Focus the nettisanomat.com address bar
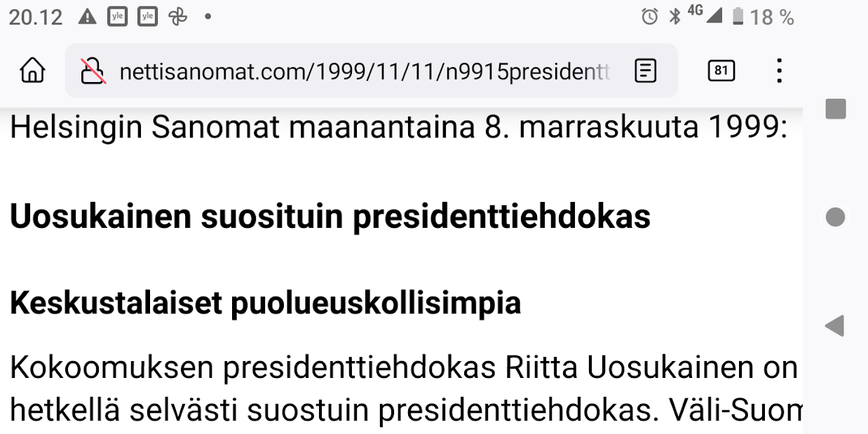 pyautogui.click(x=365, y=71)
